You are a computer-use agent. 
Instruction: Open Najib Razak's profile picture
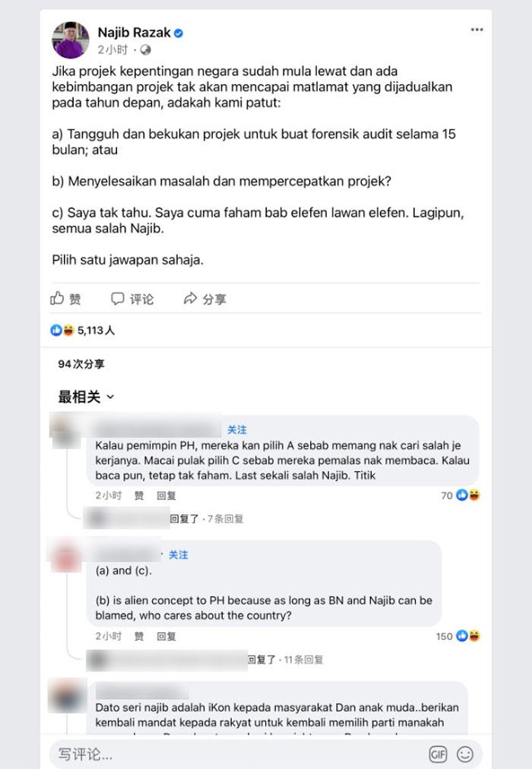71,40
